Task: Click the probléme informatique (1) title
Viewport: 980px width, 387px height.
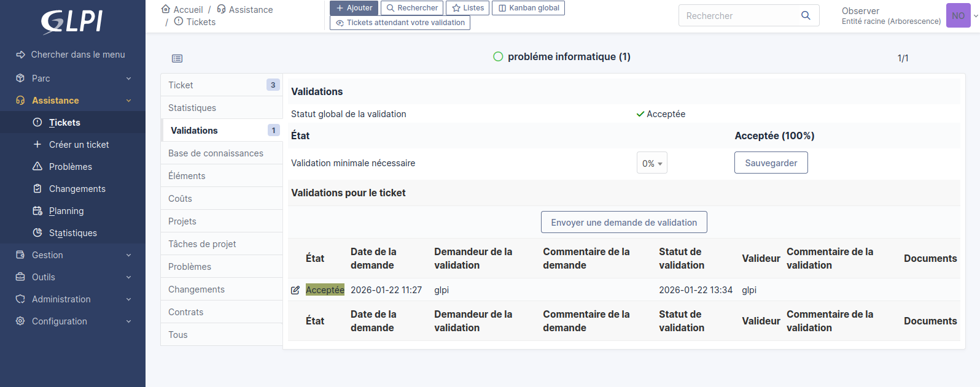Action: (569, 56)
